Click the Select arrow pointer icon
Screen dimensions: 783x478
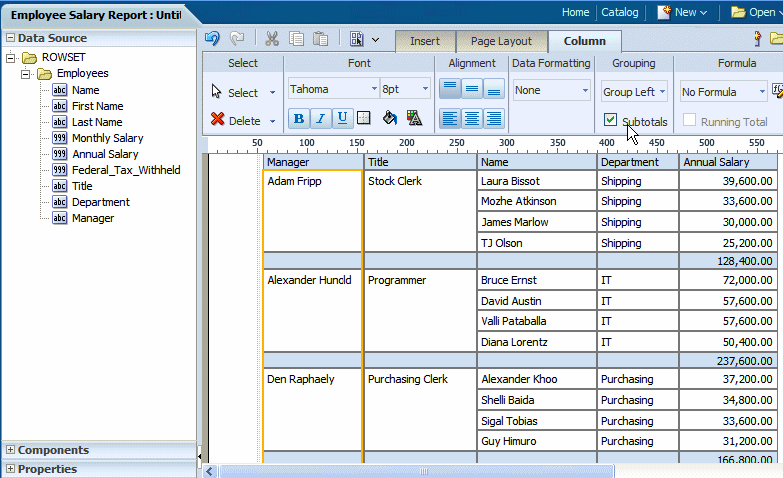pos(216,91)
